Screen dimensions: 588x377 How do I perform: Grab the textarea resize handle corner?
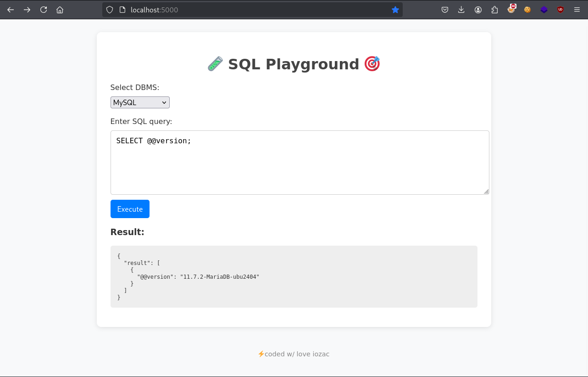[486, 191]
